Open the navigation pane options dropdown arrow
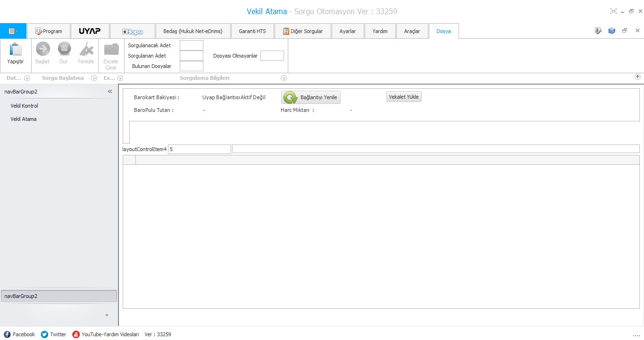 pyautogui.click(x=107, y=315)
